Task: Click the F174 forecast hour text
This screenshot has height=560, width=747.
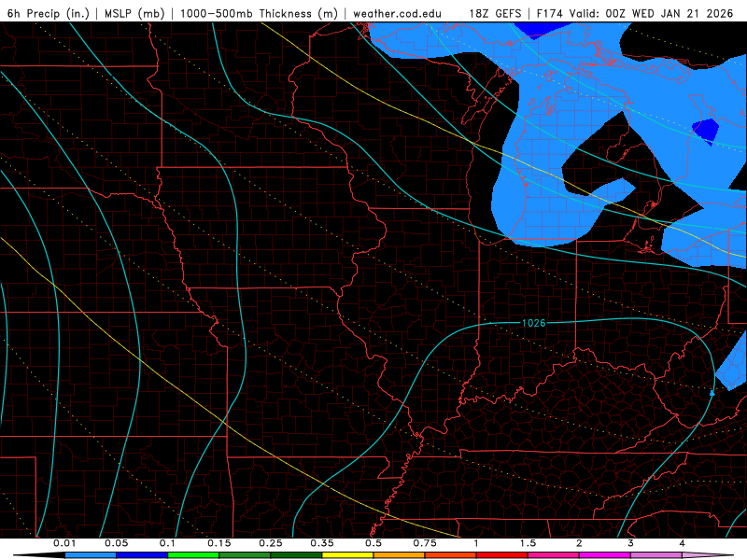Action: (x=549, y=13)
